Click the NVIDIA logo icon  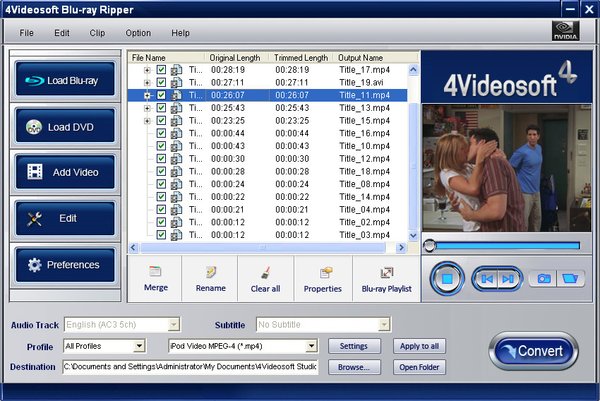[565, 31]
